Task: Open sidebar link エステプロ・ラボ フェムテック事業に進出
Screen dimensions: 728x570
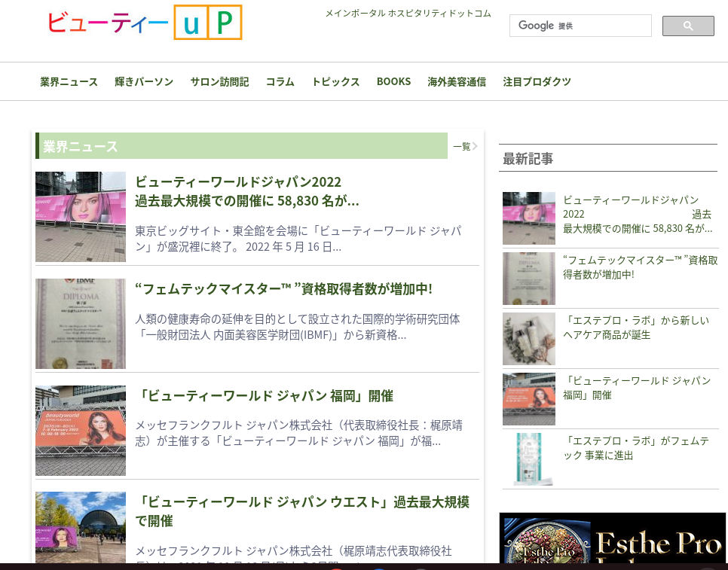Action: pos(636,448)
